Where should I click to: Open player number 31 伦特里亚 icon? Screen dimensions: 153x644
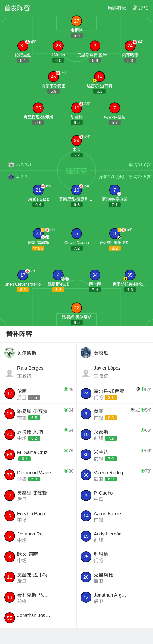coord(23,46)
